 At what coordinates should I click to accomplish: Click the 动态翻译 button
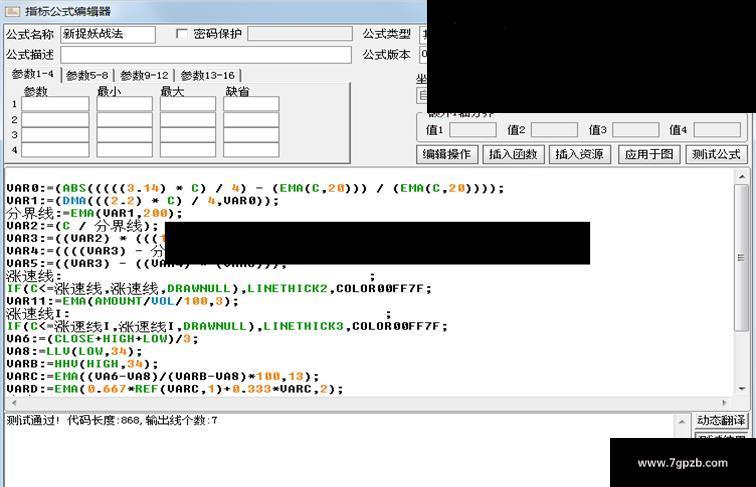coord(721,420)
